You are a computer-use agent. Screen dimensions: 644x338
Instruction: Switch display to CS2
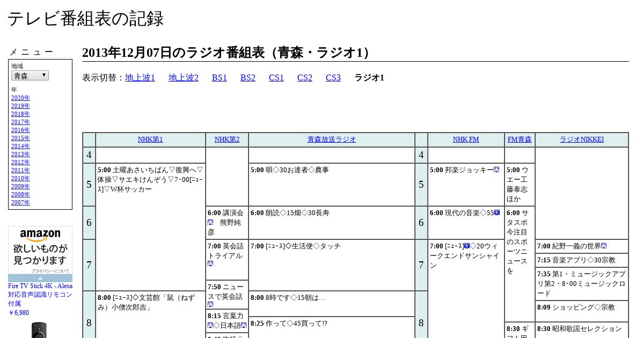[x=305, y=78]
